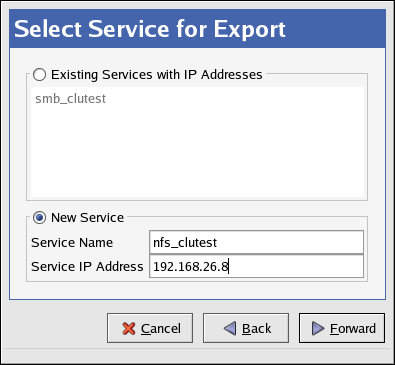Screen dimensions: 395x365
Task: Click the 'Service Name' field label
Action: pyautogui.click(x=72, y=243)
